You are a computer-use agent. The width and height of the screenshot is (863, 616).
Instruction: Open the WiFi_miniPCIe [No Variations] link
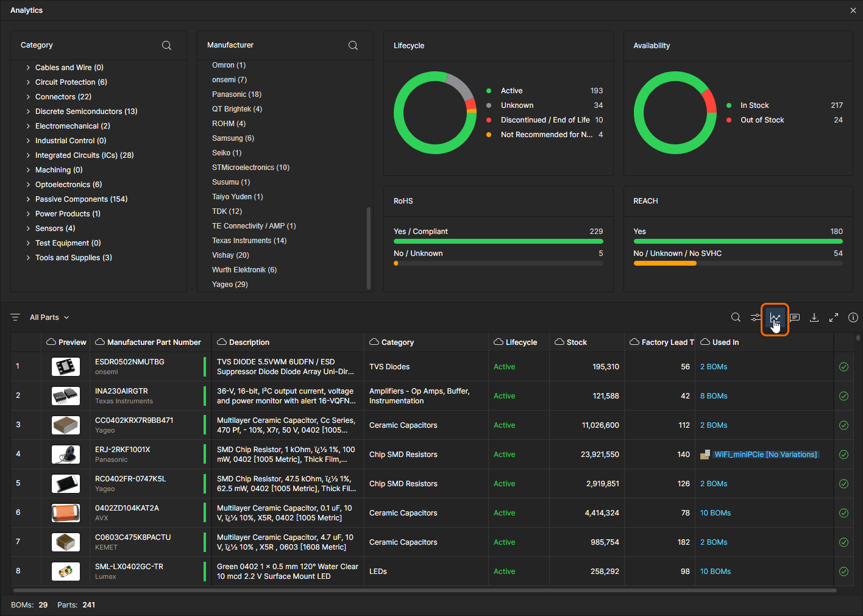765,455
